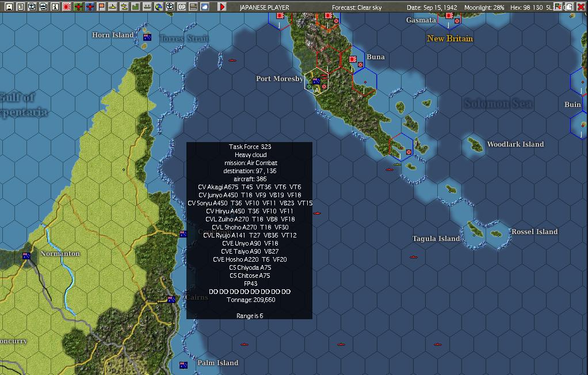Click the 'CV Akagi A675' row in tooltip
Viewport: 588px width, 375px height.
pos(250,187)
